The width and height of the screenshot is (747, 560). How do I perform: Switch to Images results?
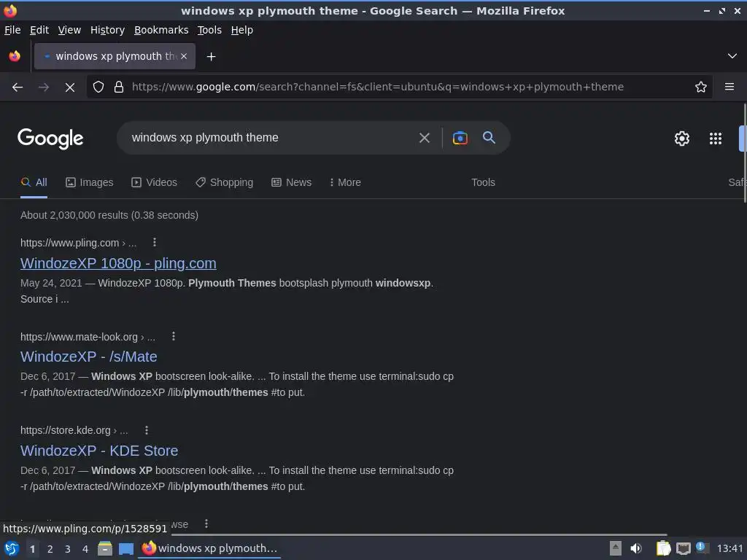(90, 182)
